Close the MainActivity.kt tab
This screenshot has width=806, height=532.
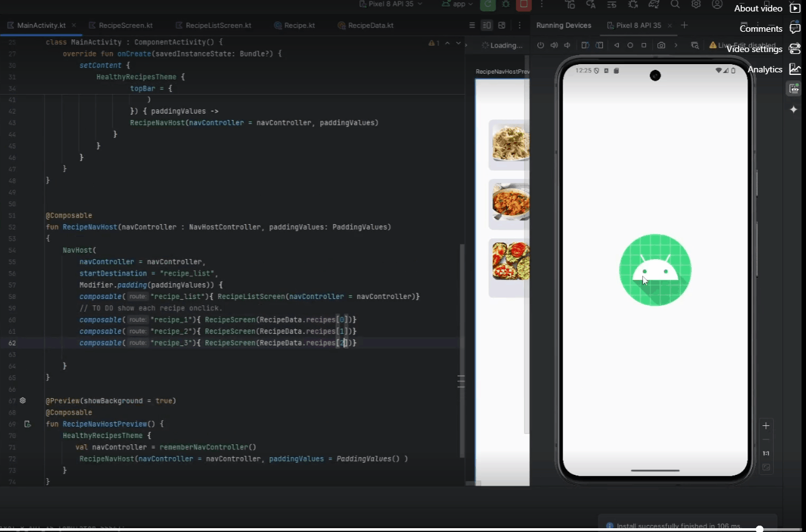click(x=74, y=25)
